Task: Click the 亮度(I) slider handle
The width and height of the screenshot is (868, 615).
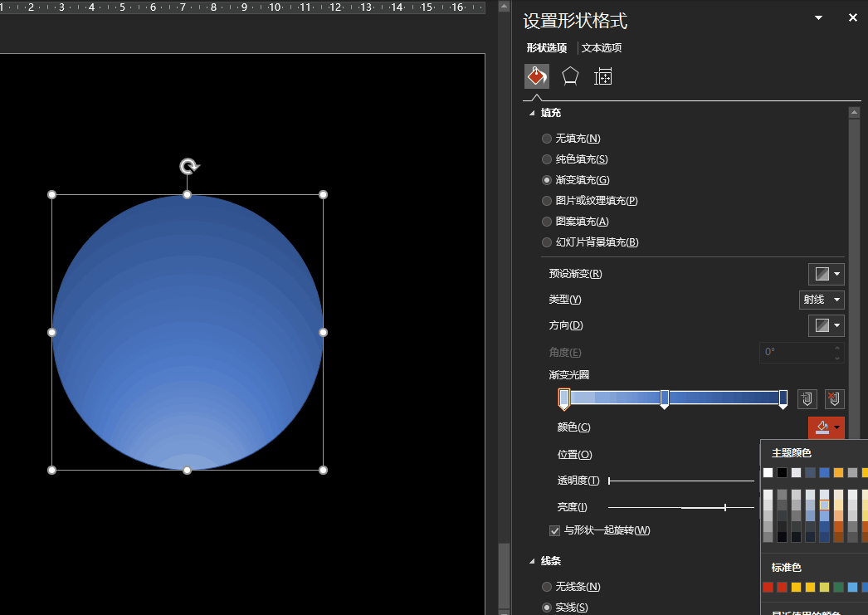Action: [724, 507]
